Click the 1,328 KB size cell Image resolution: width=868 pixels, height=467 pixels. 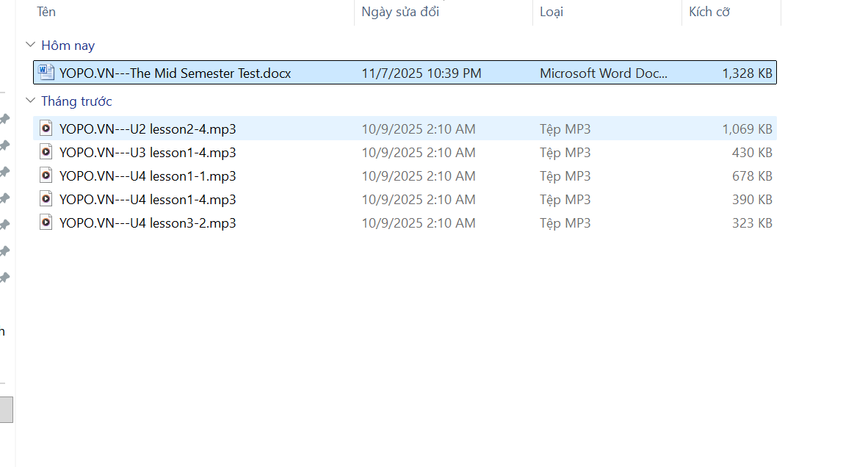click(x=747, y=73)
